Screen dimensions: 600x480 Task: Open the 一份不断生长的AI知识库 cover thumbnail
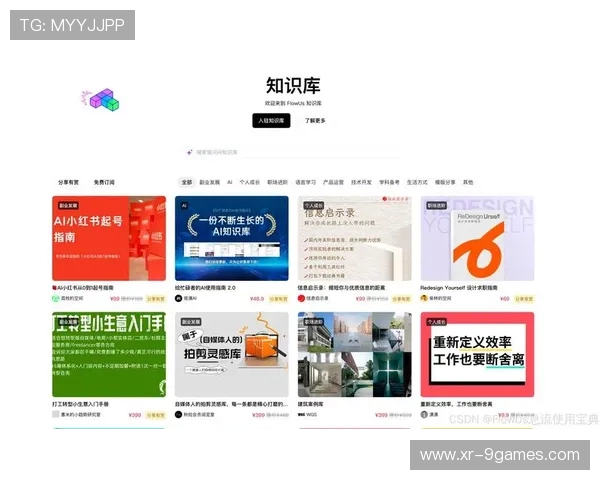pyautogui.click(x=232, y=238)
